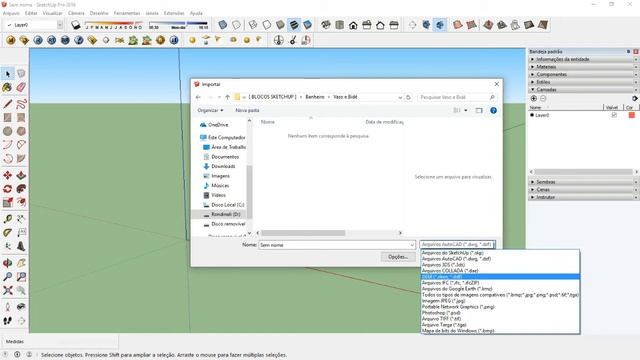The height and width of the screenshot is (360, 640).
Task: Open the Editar menu
Action: tap(31, 13)
